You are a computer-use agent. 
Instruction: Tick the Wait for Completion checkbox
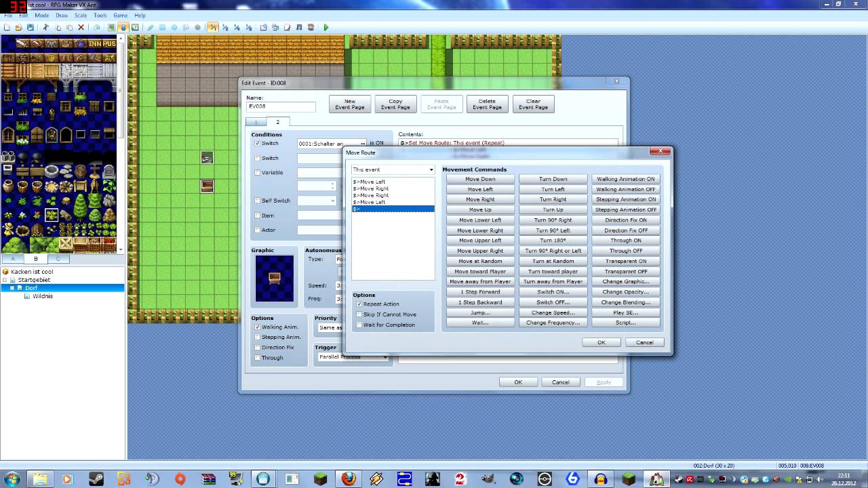tap(359, 325)
